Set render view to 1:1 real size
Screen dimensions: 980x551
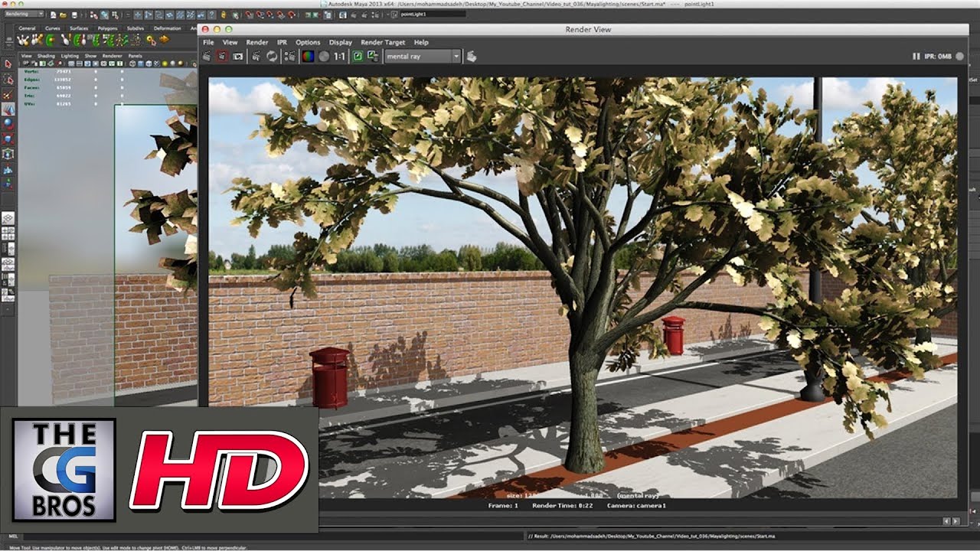tap(339, 56)
